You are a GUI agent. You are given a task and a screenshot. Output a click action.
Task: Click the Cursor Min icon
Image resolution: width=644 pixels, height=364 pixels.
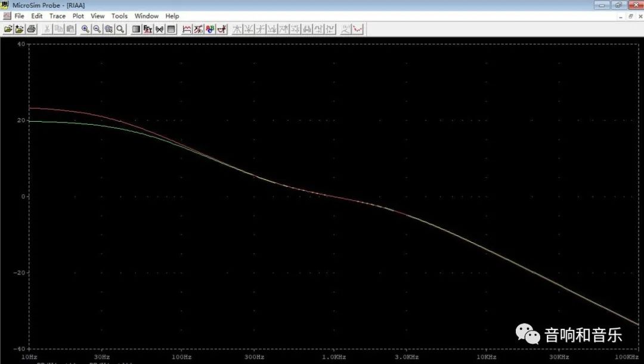point(272,29)
